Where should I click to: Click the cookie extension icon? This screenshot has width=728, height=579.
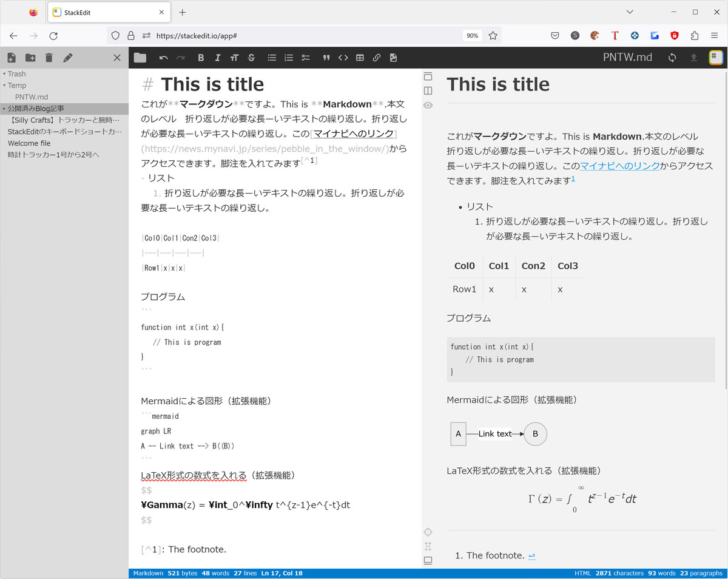[595, 36]
